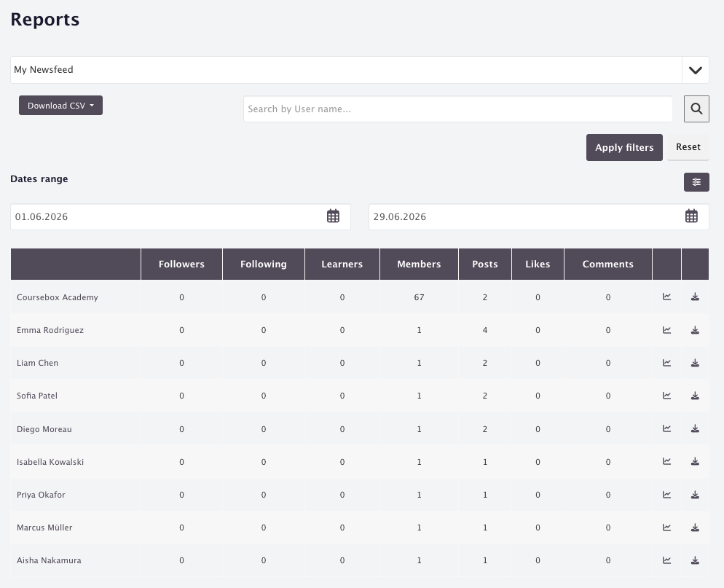Click the magnifying glass search button

tap(696, 109)
